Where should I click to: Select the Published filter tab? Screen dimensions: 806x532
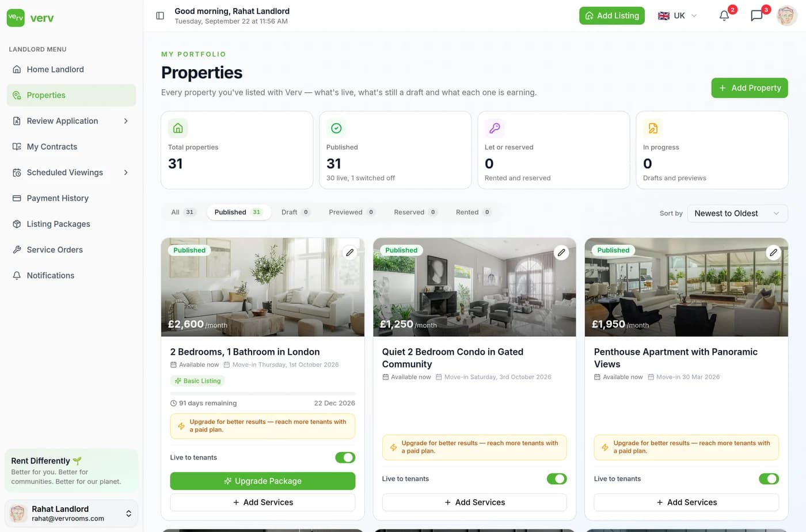(238, 212)
